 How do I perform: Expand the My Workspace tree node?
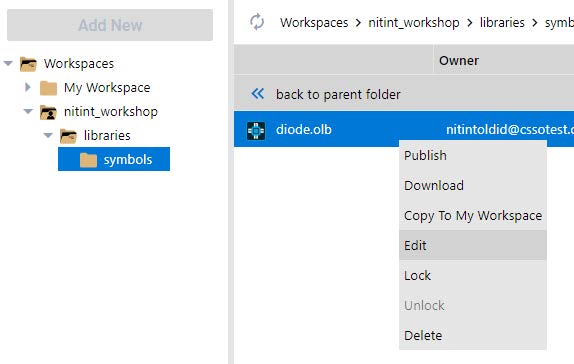click(28, 87)
